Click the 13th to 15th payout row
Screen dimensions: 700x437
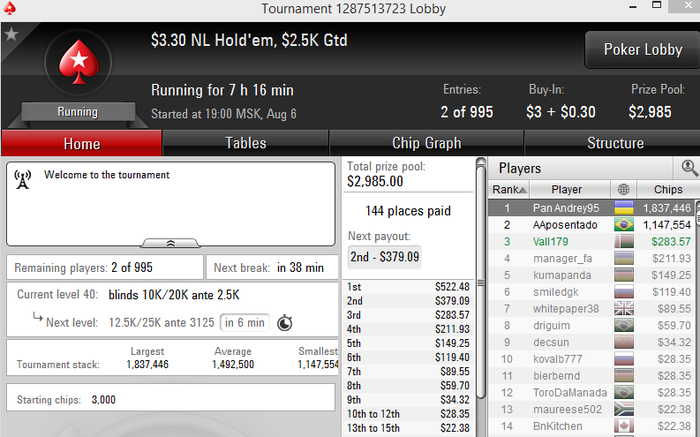point(408,428)
